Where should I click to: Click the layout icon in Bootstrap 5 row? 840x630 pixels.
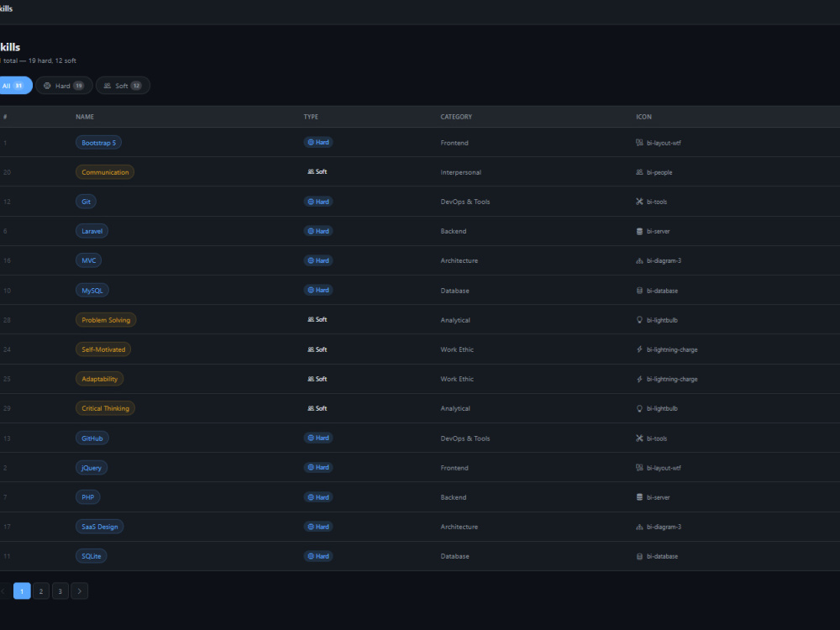639,143
